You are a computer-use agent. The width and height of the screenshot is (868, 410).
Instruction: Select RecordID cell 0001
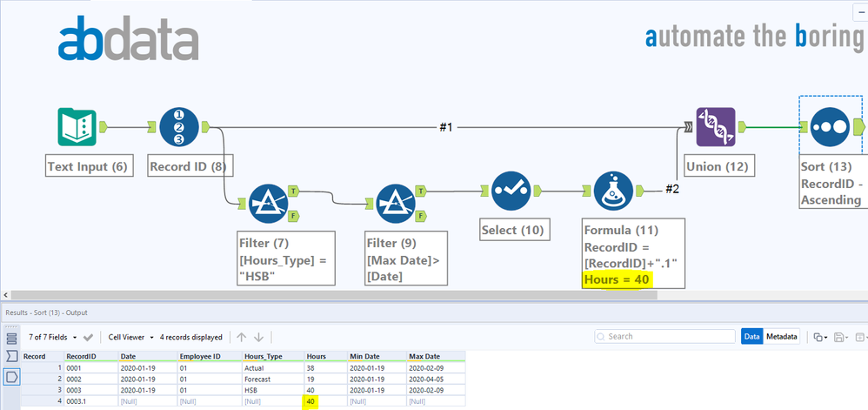tap(90, 367)
